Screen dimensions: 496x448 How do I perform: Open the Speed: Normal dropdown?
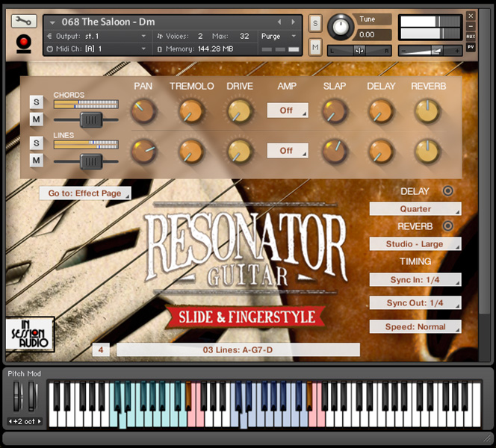[x=415, y=326]
